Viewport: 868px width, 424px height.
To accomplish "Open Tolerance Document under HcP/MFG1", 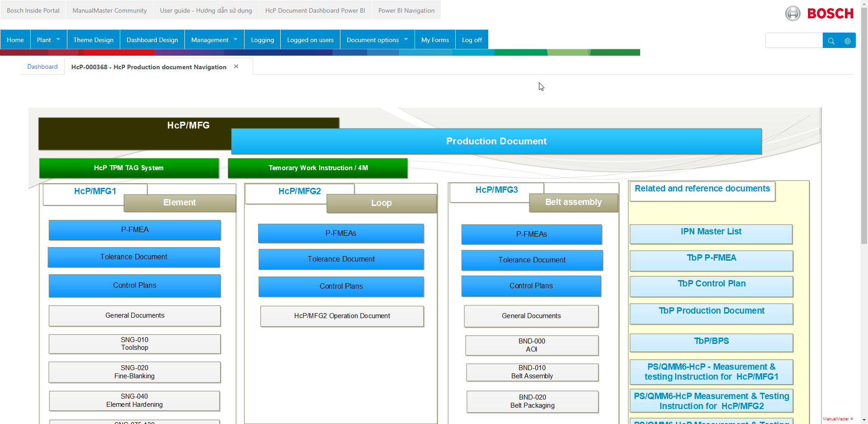I will point(134,257).
